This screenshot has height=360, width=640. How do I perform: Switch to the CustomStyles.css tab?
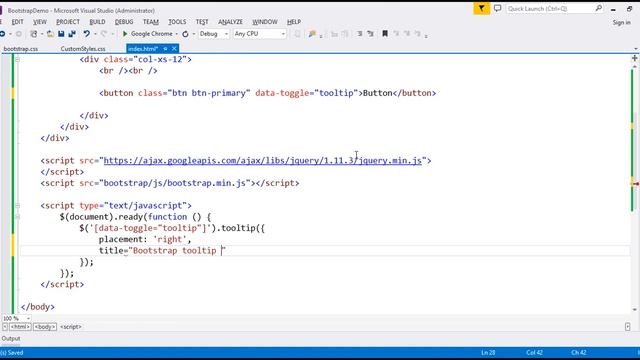tap(83, 49)
